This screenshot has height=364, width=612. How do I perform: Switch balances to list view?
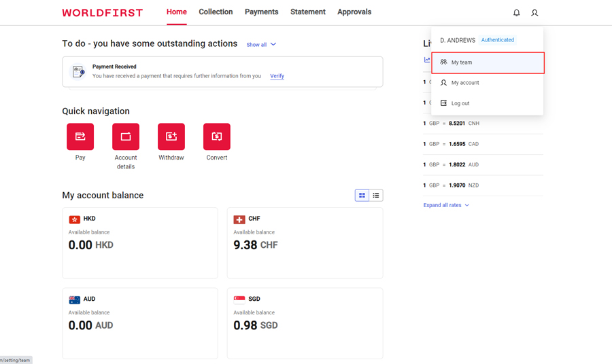coord(376,196)
